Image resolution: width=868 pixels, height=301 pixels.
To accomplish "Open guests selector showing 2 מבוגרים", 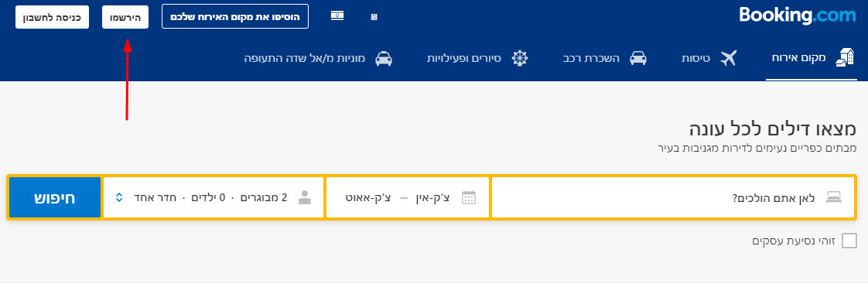I will tap(213, 197).
